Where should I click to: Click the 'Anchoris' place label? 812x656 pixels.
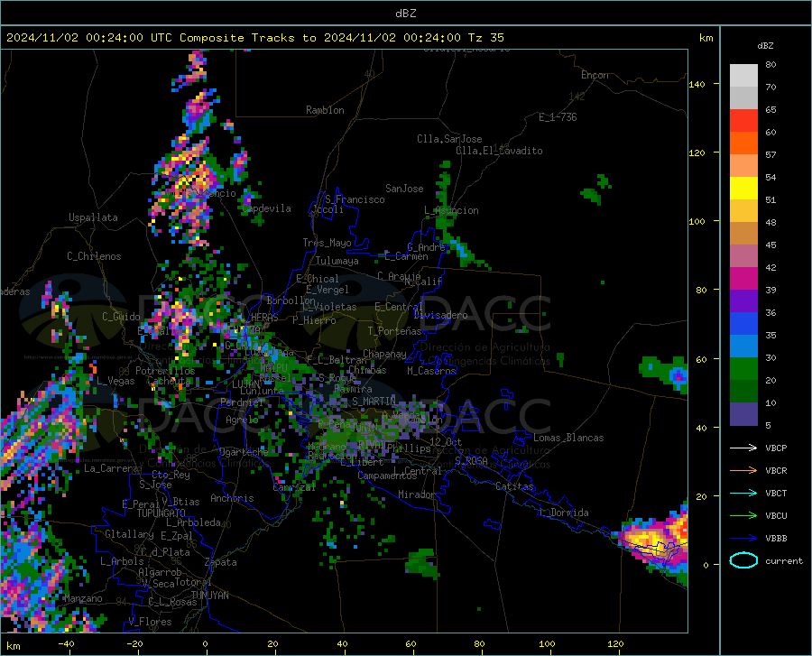232,498
